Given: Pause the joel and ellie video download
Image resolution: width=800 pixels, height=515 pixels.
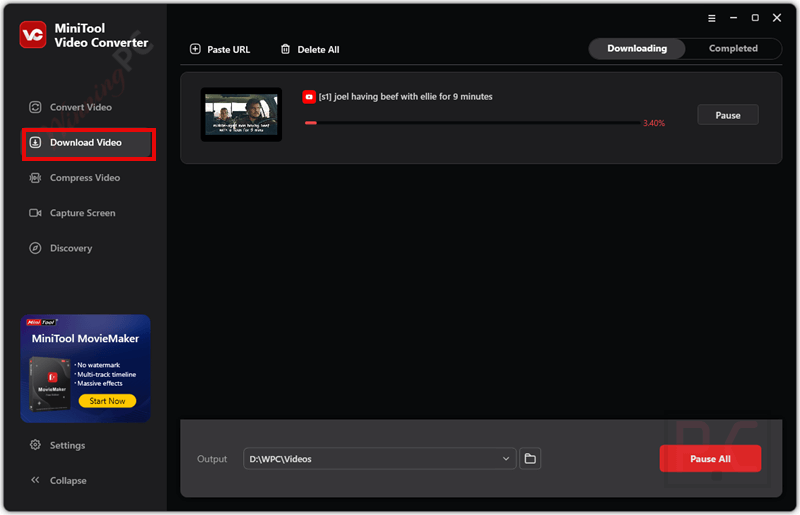Looking at the screenshot, I should pos(728,115).
